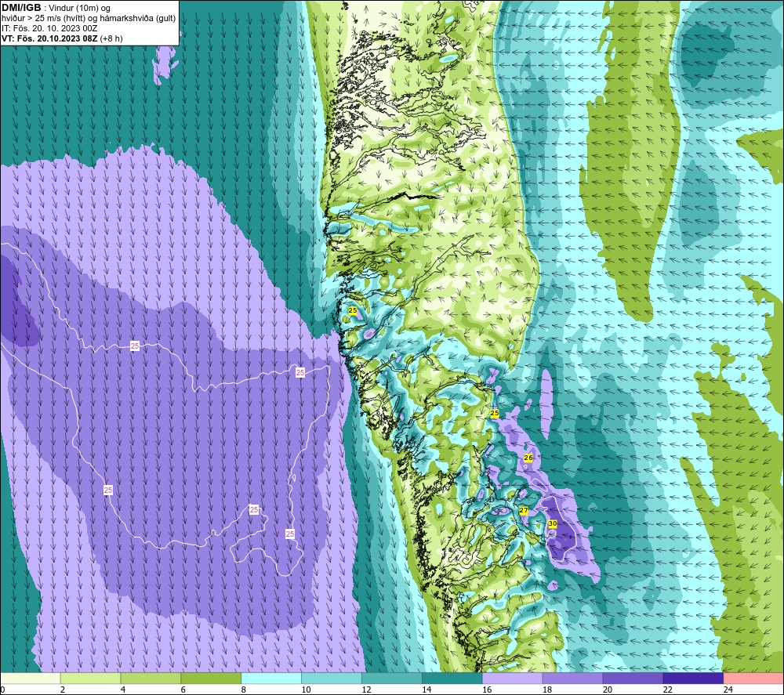Click the DMI/IGB title text
The image size is (784, 695).
coord(21,8)
